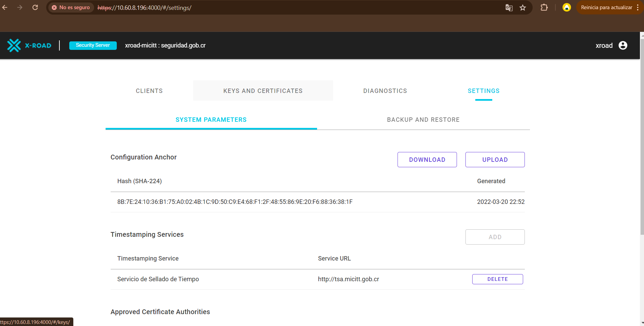Click the 'Generated' column header
Viewport: 644px width, 326px height.
click(x=491, y=181)
